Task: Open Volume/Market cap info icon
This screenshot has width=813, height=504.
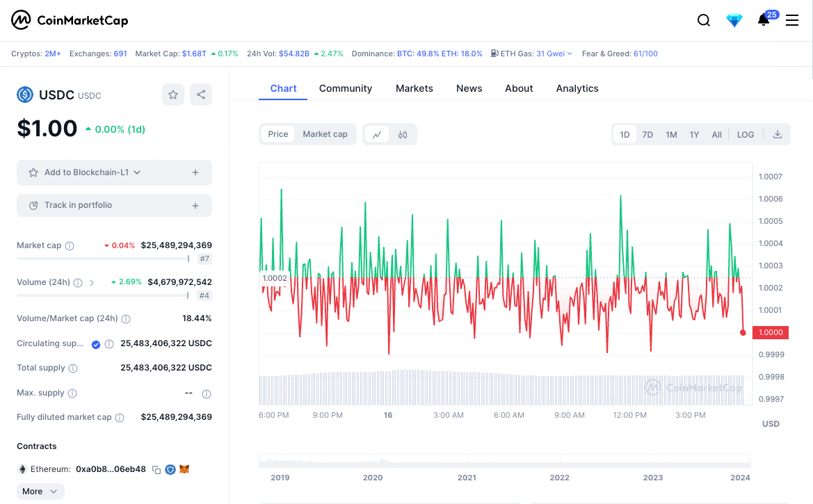Action: tap(126, 319)
